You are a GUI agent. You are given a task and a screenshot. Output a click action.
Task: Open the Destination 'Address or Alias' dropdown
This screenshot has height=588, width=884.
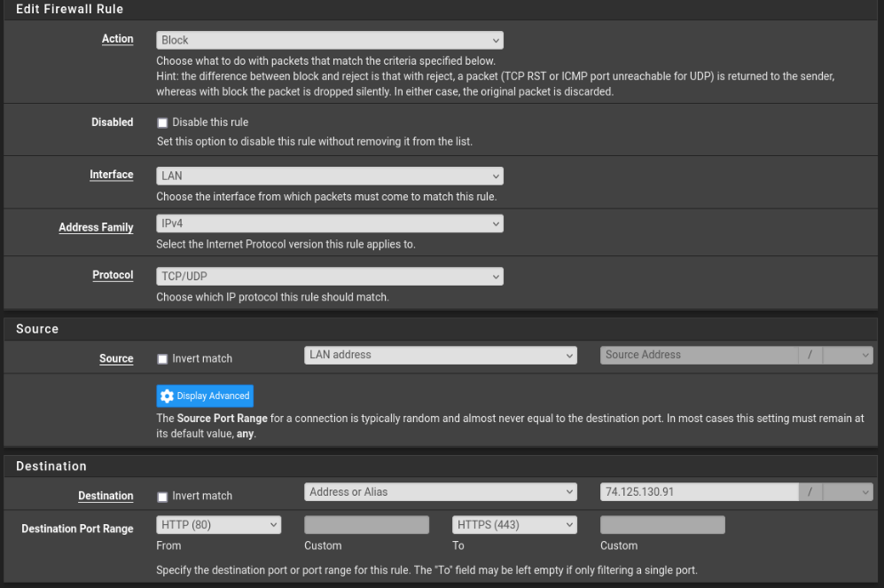[x=440, y=491]
